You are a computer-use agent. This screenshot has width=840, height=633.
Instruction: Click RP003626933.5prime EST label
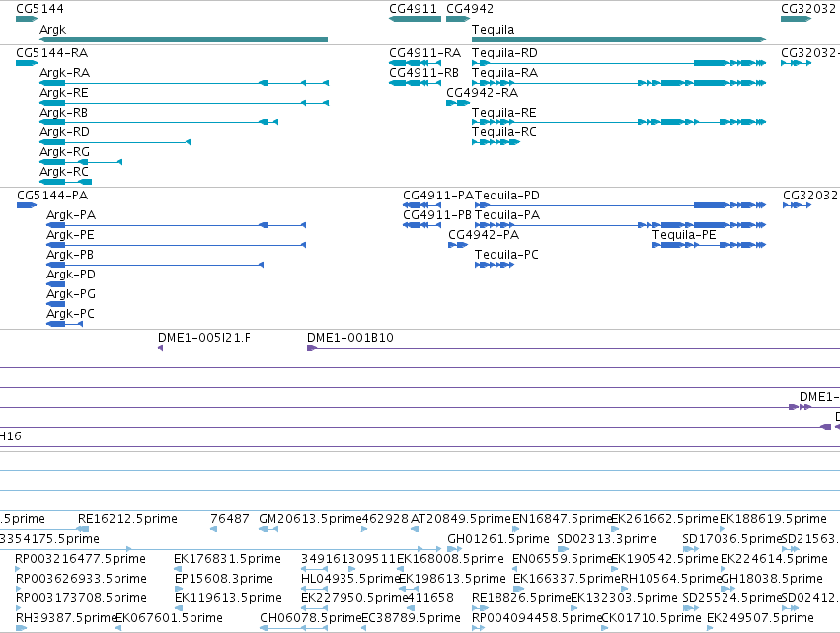(x=81, y=579)
